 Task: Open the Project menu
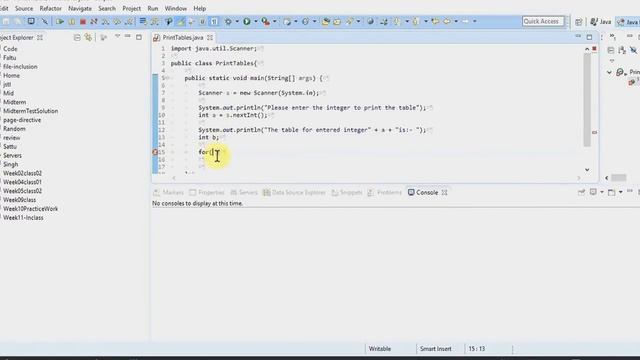(x=131, y=8)
